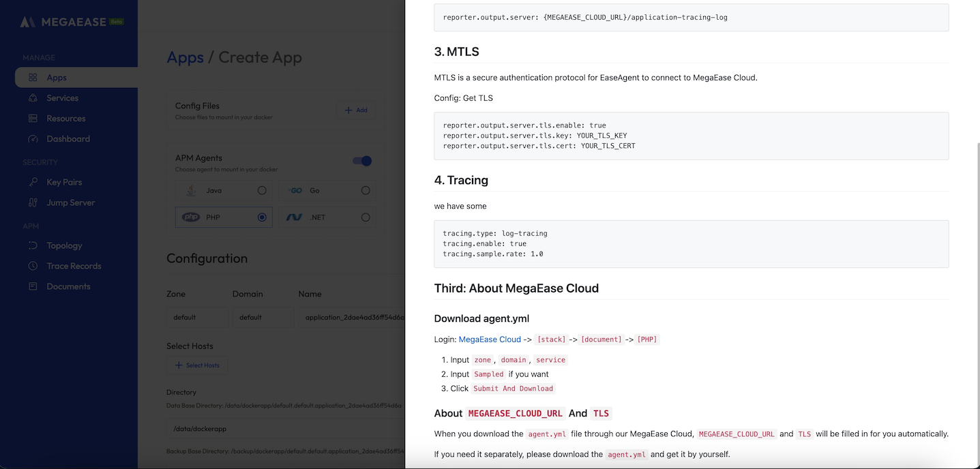Click the "4. Tracing" heading
Image resolution: width=980 pixels, height=469 pixels.
(x=461, y=180)
